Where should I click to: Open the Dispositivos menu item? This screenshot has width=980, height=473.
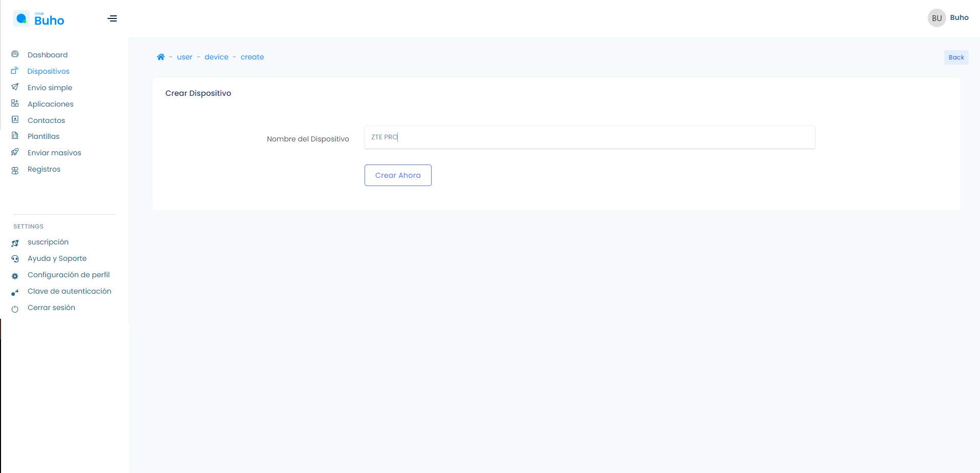pyautogui.click(x=48, y=71)
